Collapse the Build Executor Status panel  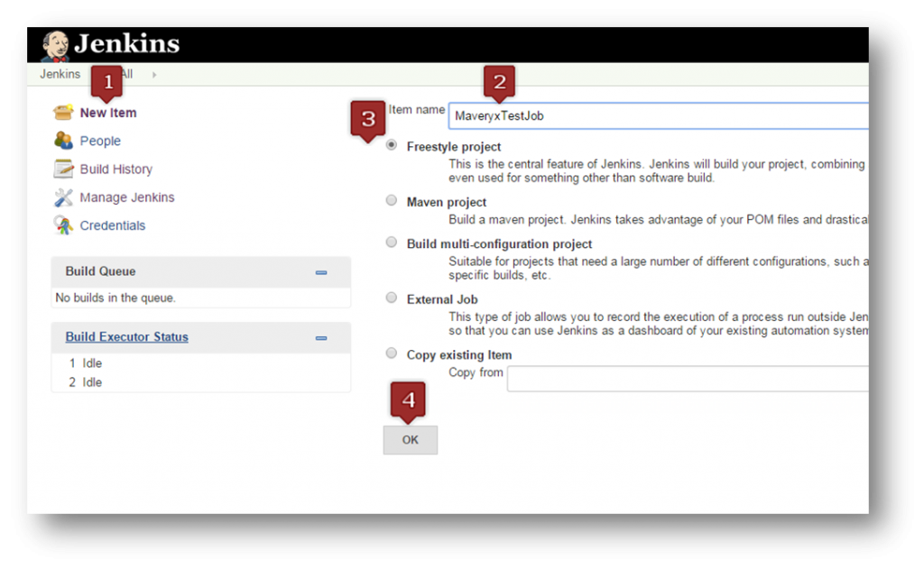[321, 337]
